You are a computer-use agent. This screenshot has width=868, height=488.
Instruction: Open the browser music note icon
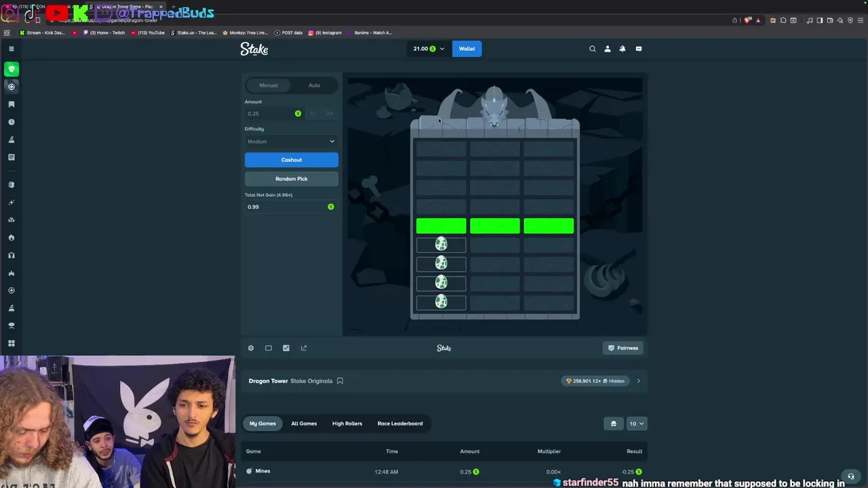point(810,20)
